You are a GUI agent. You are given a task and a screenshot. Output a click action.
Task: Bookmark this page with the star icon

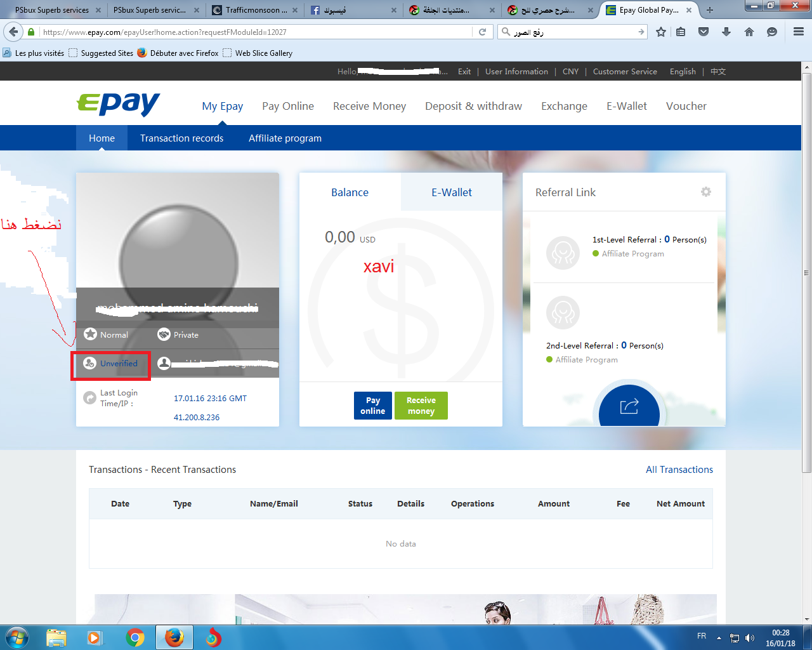tap(661, 32)
